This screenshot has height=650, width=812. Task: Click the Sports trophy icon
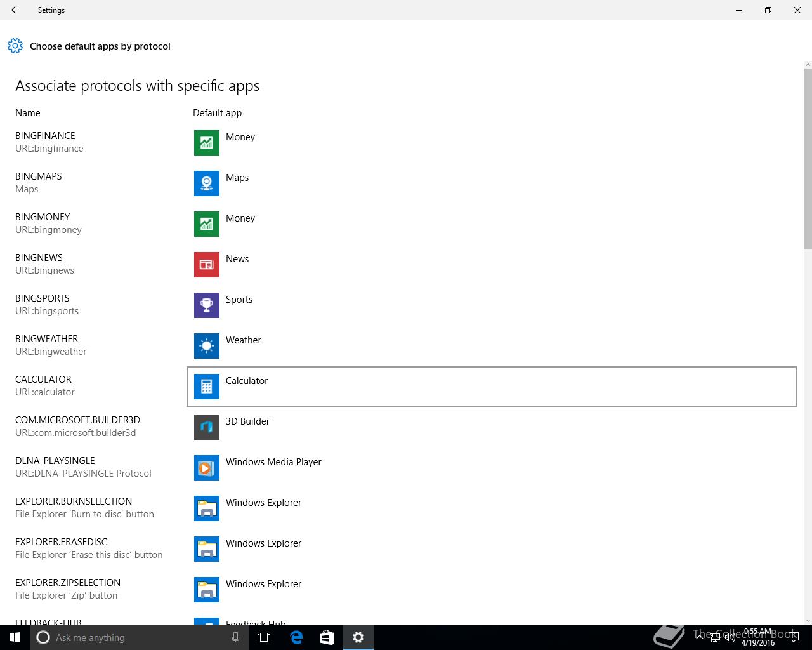click(207, 305)
